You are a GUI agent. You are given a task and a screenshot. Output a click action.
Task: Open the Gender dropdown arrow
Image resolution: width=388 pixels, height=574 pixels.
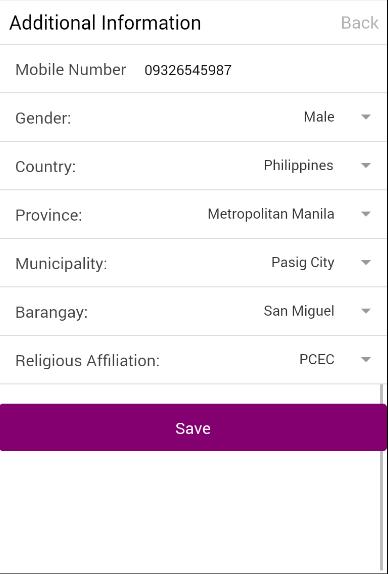[x=366, y=117]
